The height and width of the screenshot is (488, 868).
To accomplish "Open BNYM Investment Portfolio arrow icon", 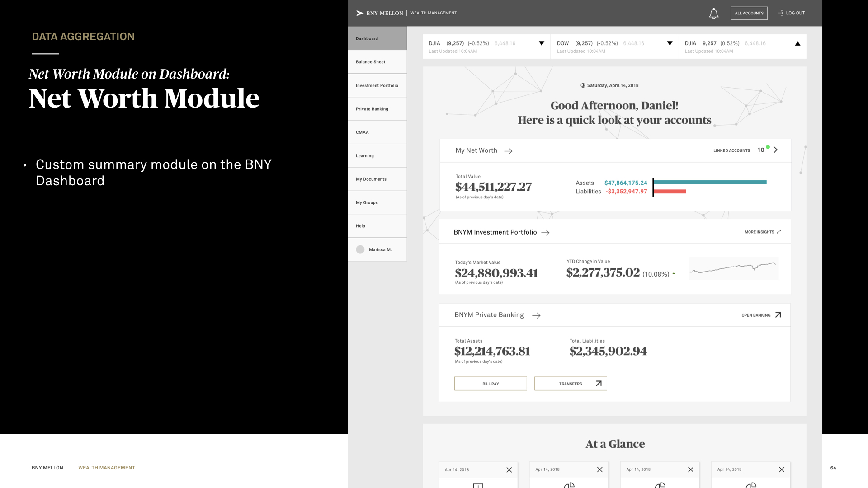I will click(545, 232).
